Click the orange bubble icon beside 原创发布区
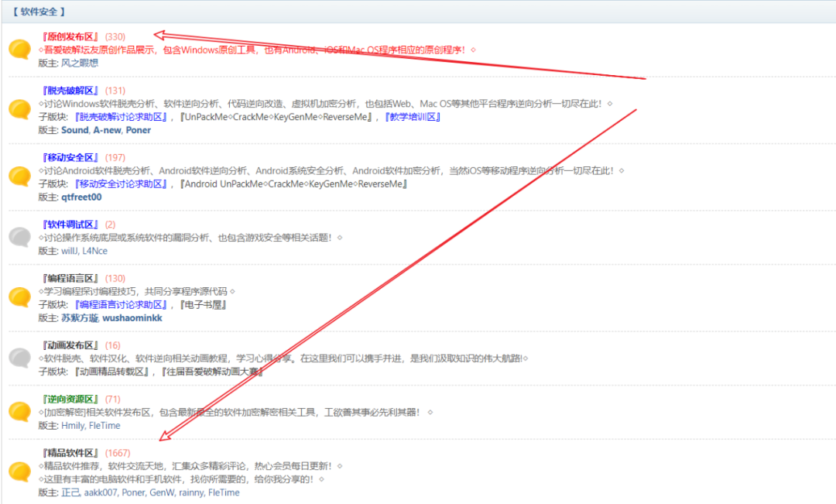The height and width of the screenshot is (504, 836). (19, 50)
